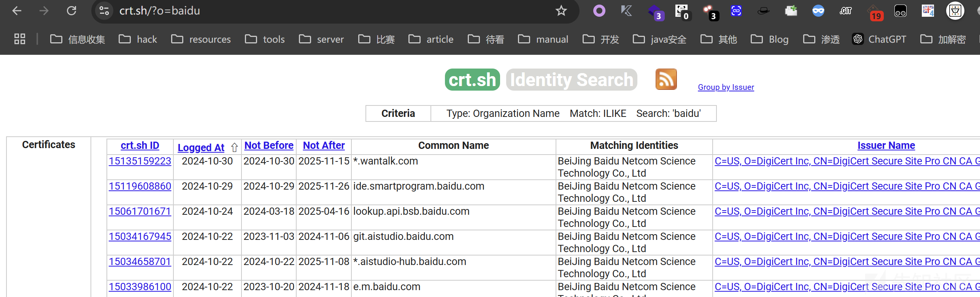Click the crt.sh logo button
This screenshot has height=297, width=980.
472,80
